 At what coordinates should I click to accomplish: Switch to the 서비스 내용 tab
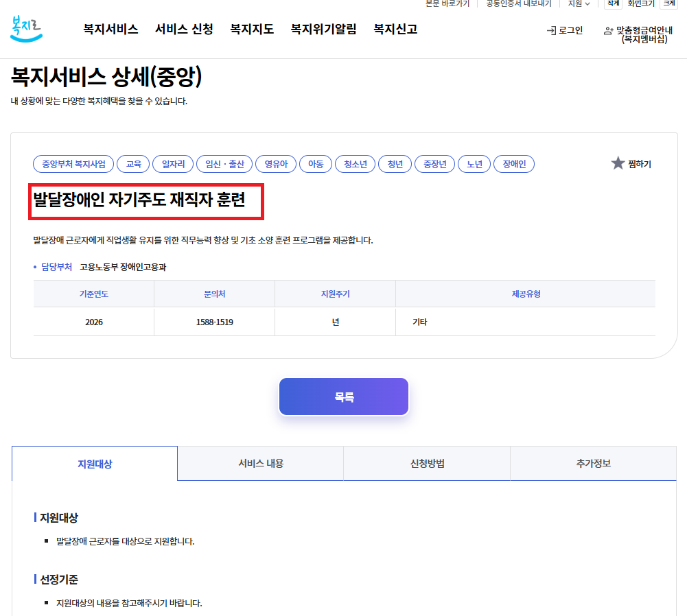(261, 464)
